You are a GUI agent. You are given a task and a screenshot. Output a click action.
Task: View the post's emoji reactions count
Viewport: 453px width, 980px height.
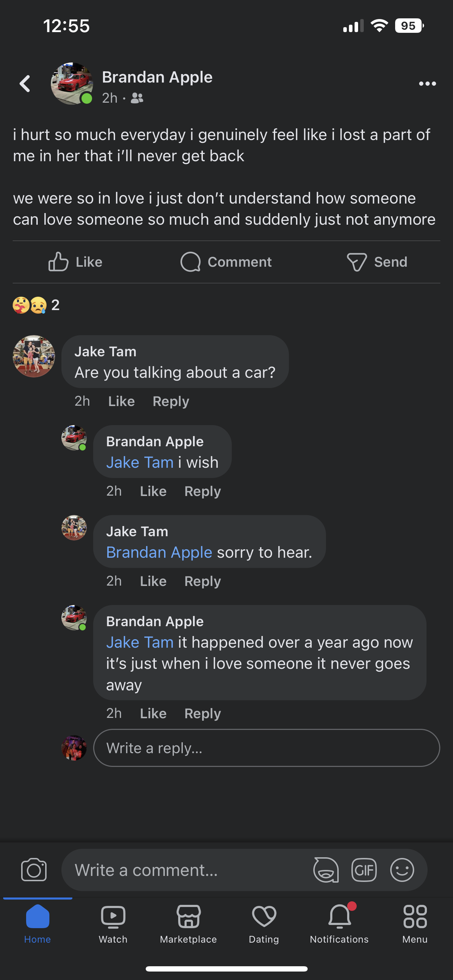[36, 305]
